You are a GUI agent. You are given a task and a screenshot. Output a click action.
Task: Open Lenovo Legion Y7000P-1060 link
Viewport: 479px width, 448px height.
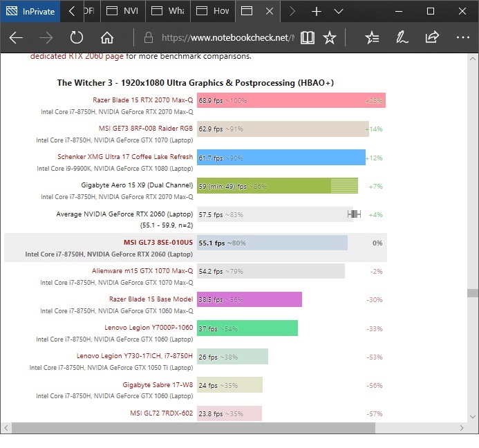(149, 328)
